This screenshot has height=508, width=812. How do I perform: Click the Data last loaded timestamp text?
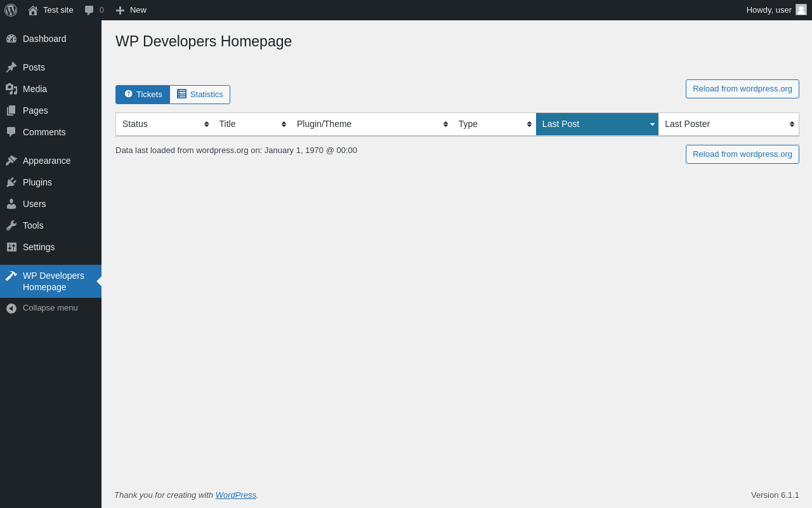(x=236, y=150)
